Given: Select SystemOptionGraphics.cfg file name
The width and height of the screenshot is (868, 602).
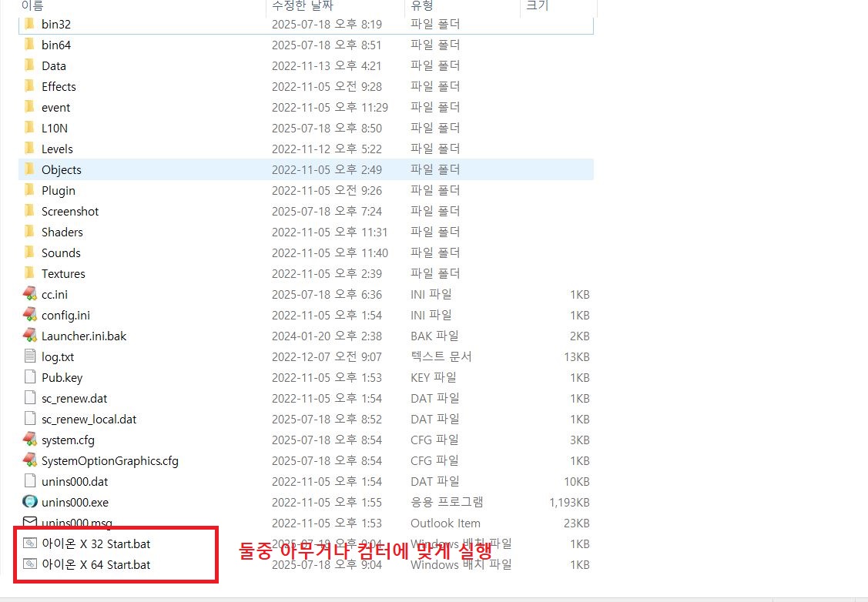Looking at the screenshot, I should [110, 461].
